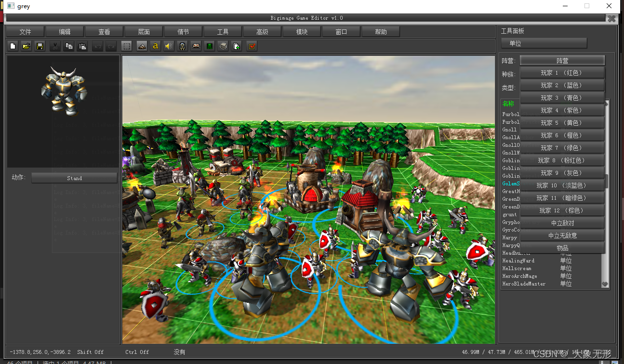Viewport: 624px width, 364px height.
Task: Choose the 中立无敌意 faction option
Action: click(562, 235)
